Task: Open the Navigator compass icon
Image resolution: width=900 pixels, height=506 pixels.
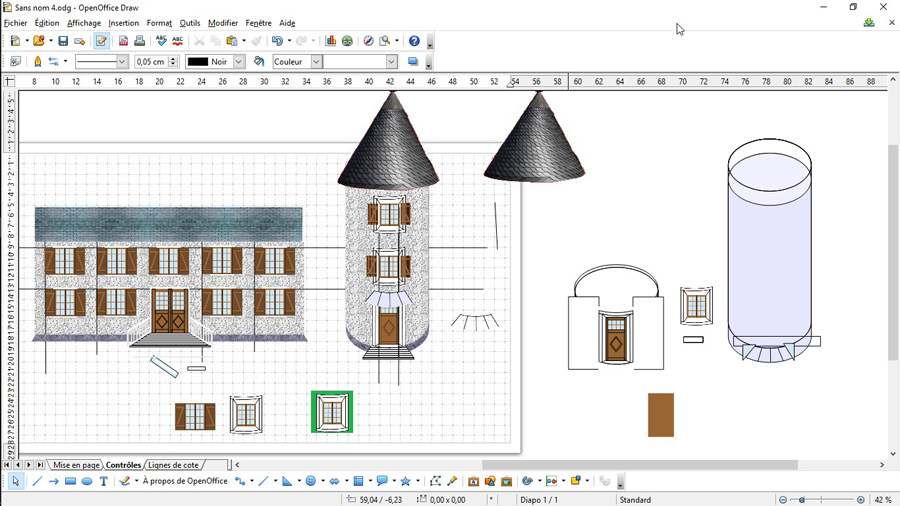Action: pyautogui.click(x=368, y=41)
